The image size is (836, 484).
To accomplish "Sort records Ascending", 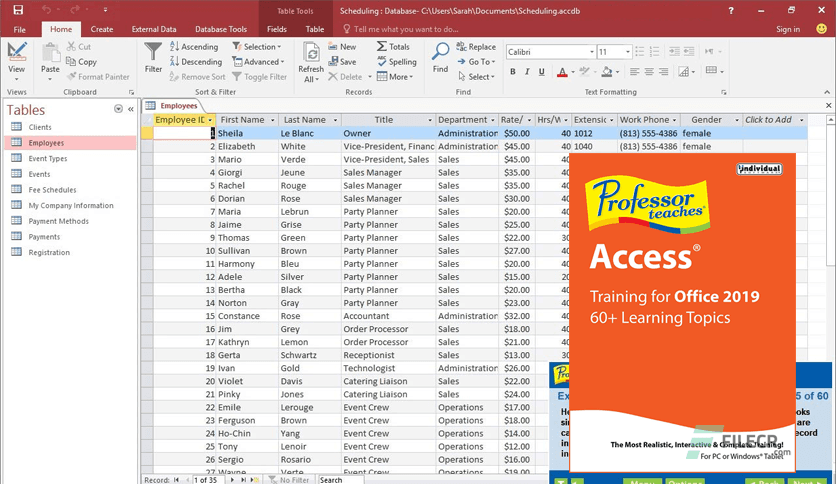I will (194, 47).
